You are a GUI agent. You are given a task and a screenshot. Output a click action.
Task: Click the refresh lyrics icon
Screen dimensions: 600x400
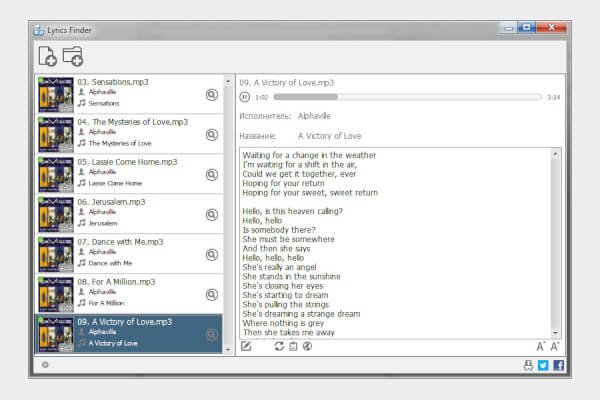pyautogui.click(x=279, y=346)
